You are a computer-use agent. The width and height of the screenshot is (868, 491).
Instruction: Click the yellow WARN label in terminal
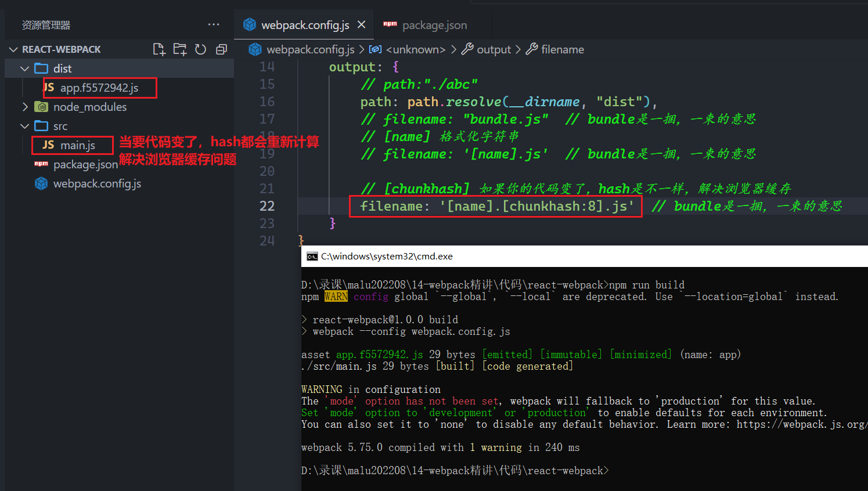pyautogui.click(x=336, y=297)
